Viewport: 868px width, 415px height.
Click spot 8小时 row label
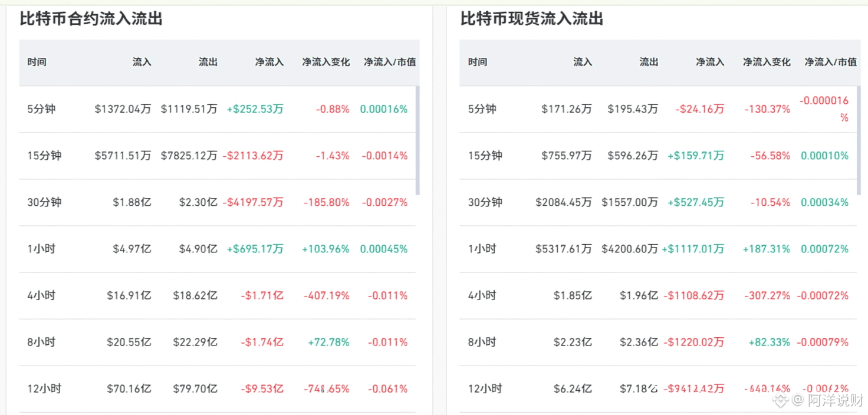482,342
